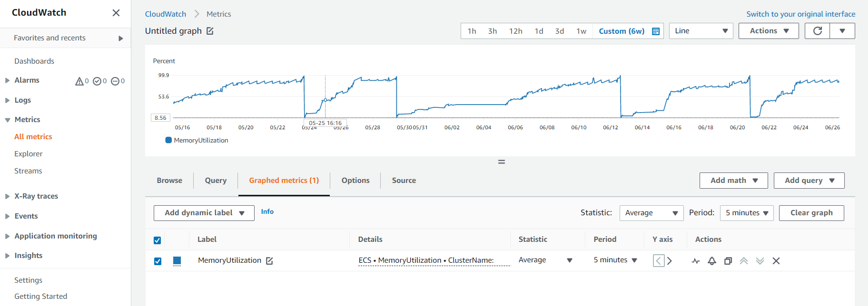
Task: Open Add math dropdown
Action: [733, 181]
